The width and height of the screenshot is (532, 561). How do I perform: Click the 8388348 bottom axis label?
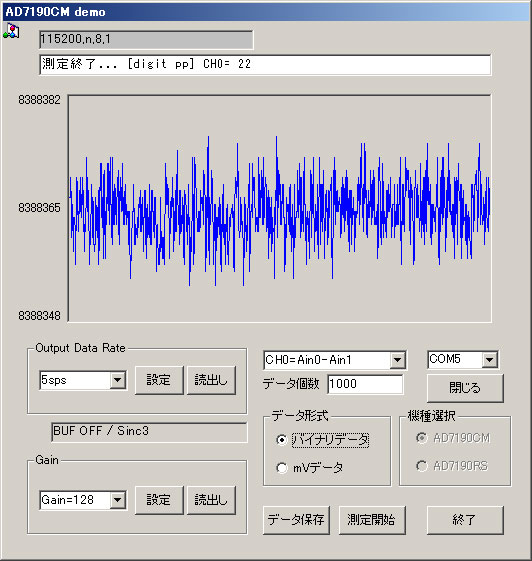39,316
